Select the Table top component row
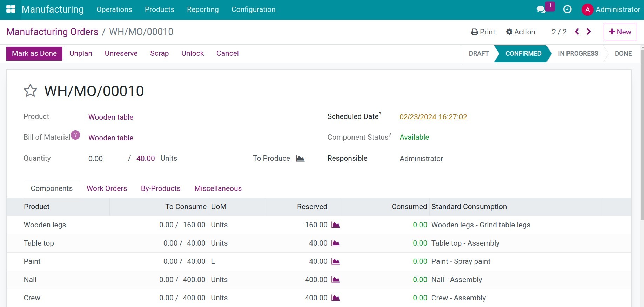Viewport: 644px width, 307px height. click(319, 243)
